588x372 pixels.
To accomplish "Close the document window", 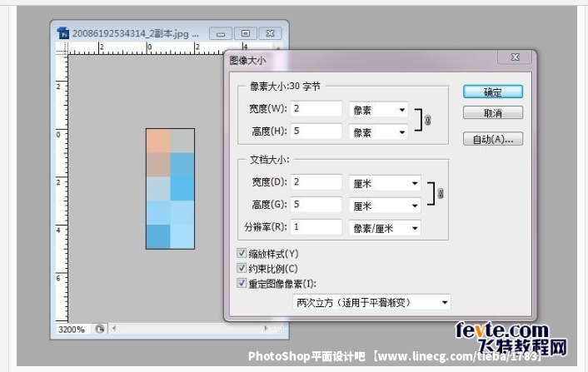I will pos(270,34).
